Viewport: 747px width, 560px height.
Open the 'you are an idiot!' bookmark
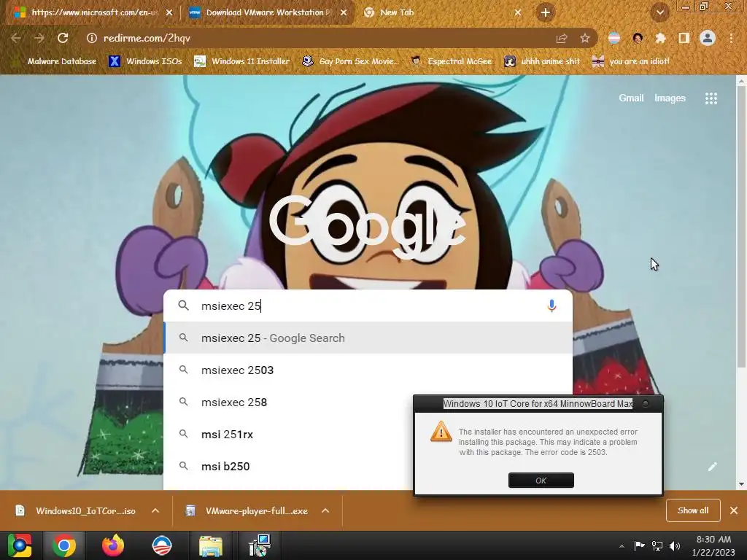pos(631,61)
